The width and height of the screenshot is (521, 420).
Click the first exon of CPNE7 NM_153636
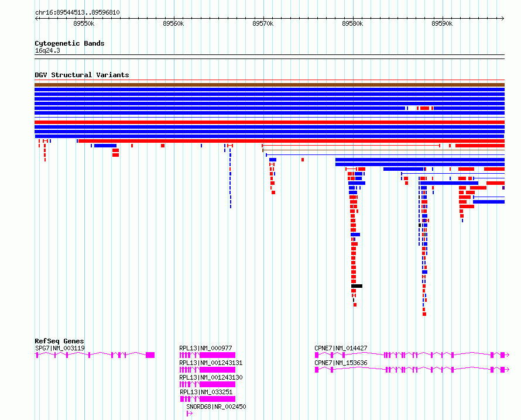(317, 370)
